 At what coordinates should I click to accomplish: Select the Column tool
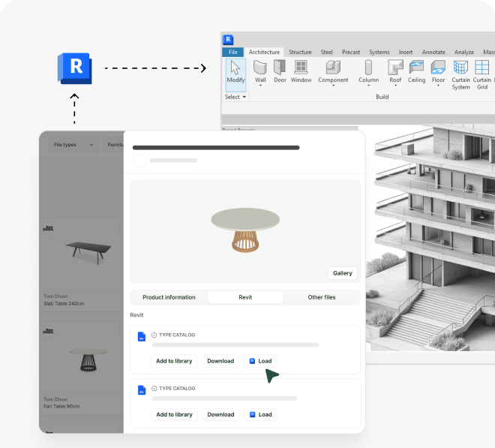click(x=368, y=72)
